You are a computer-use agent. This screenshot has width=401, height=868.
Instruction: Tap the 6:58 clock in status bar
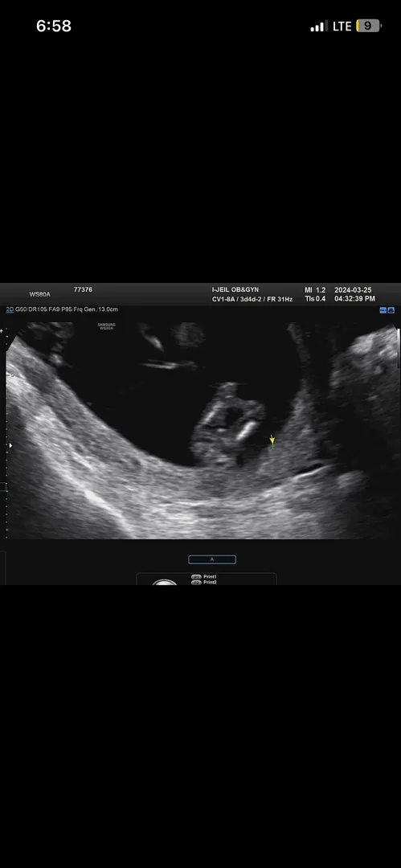point(54,26)
